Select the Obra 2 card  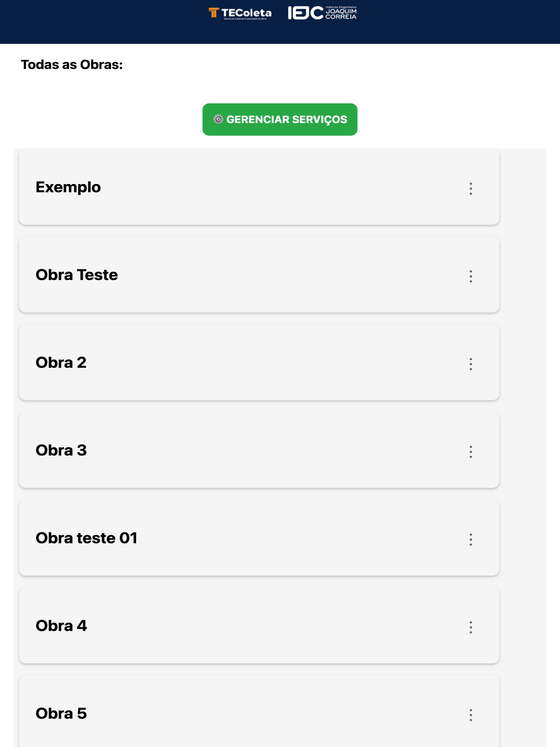tap(259, 362)
